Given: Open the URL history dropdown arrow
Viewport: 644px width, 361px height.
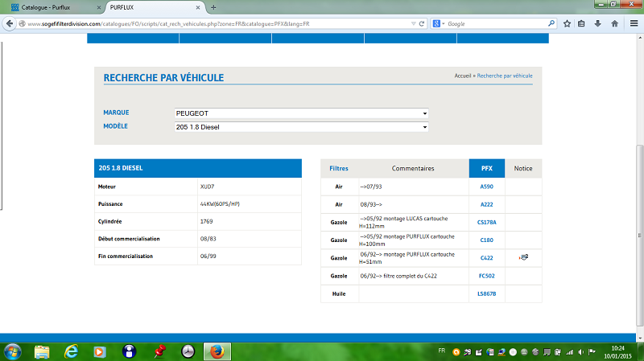Looking at the screenshot, I should click(413, 24).
